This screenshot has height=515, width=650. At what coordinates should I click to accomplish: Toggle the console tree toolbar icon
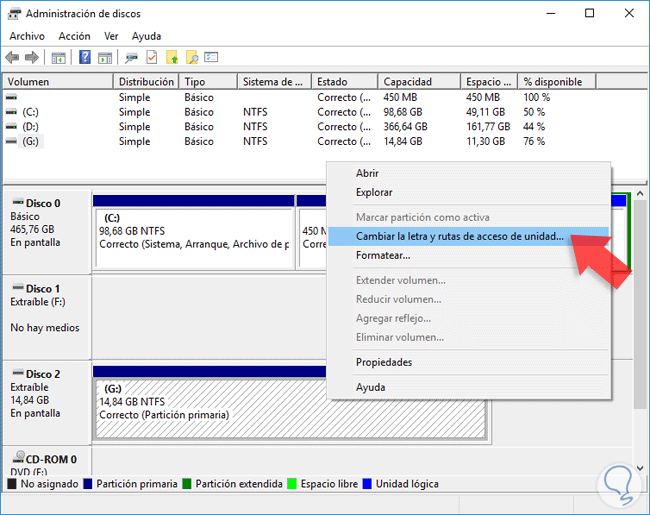58,58
